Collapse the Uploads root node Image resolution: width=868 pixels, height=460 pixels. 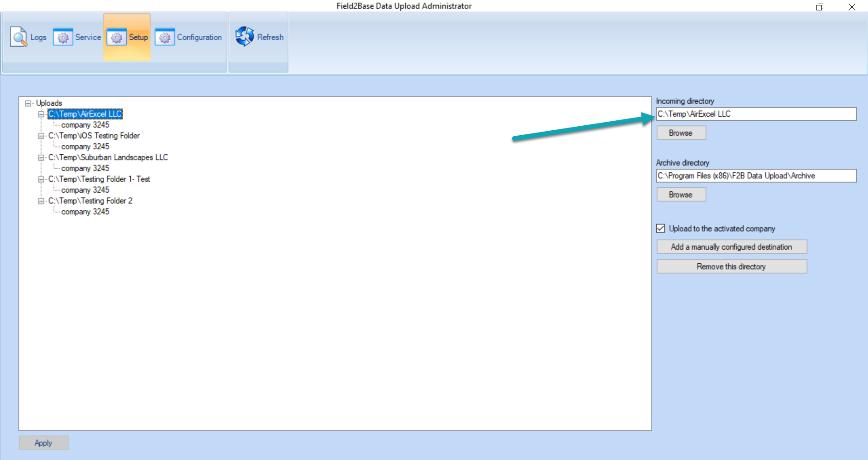(x=28, y=103)
